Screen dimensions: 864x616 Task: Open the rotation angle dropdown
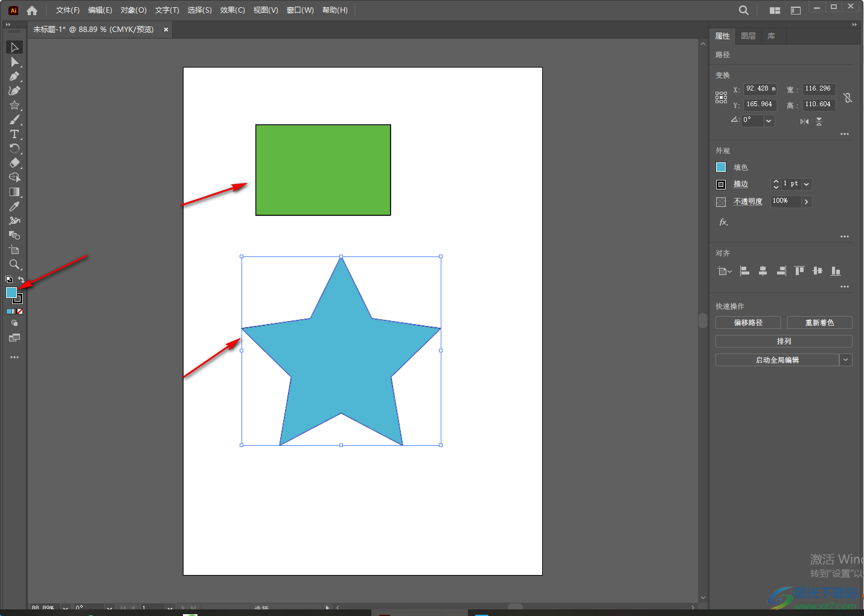pyautogui.click(x=769, y=121)
